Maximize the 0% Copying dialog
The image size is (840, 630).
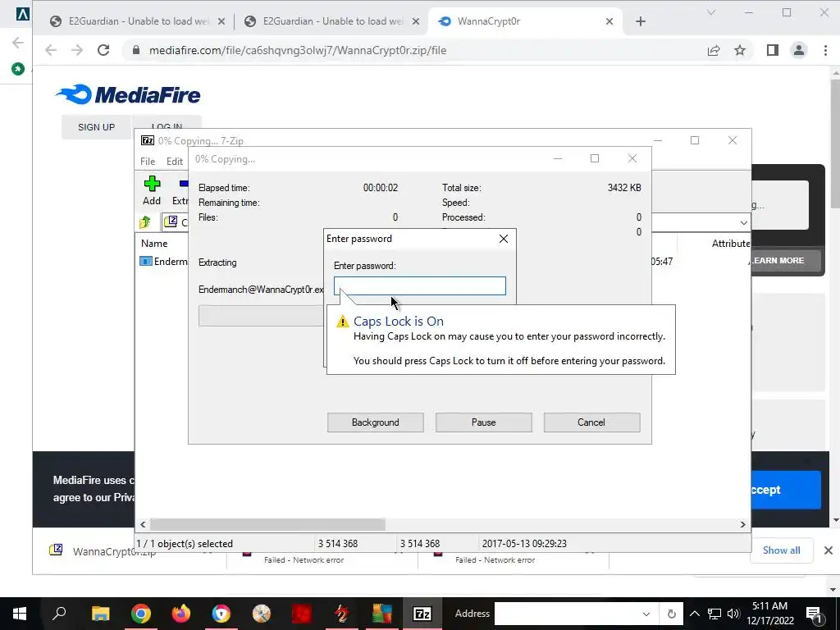(595, 158)
